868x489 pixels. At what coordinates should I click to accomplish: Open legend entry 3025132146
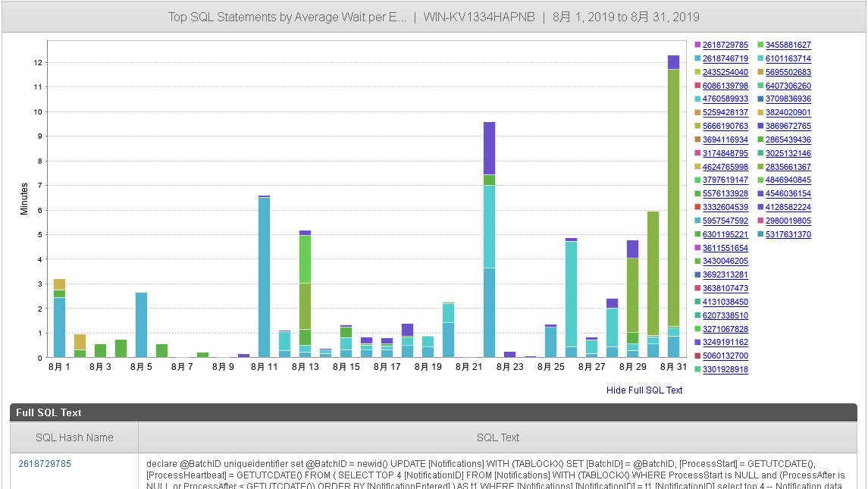point(788,153)
